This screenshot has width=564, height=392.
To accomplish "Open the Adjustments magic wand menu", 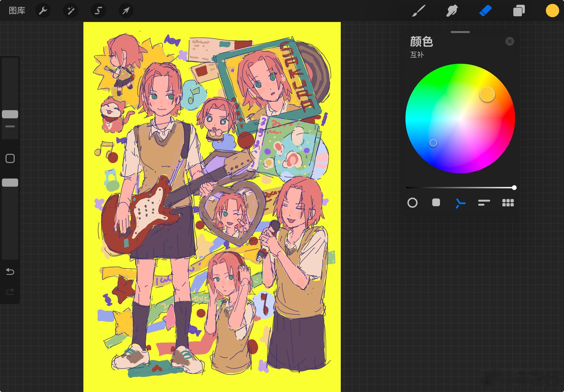I will (71, 11).
